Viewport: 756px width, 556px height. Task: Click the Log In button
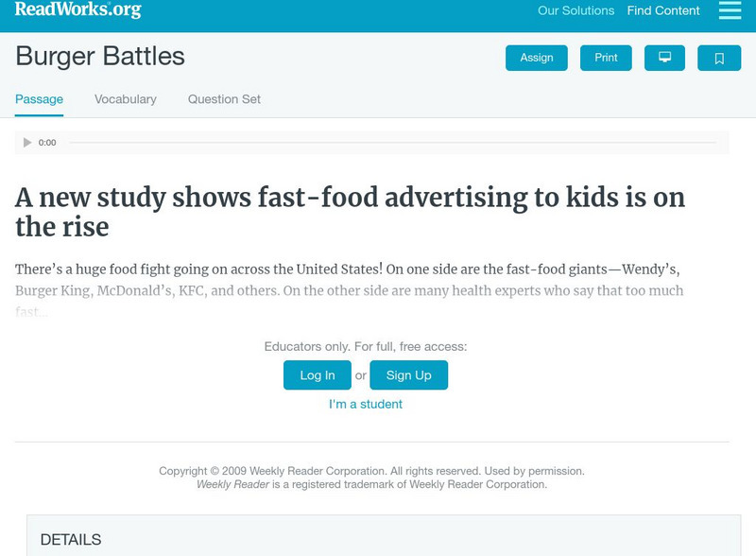click(x=317, y=374)
